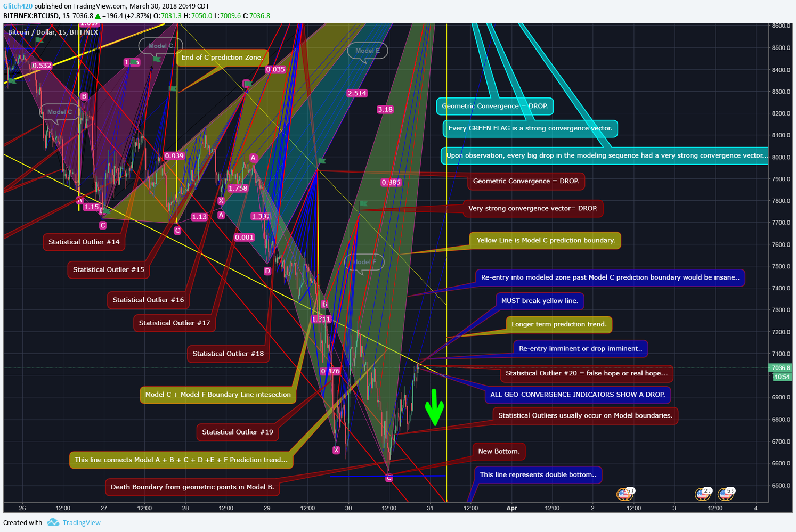Image resolution: width=796 pixels, height=532 pixels.
Task: Select 'Death Boundary from geometric points' label
Action: [x=192, y=487]
